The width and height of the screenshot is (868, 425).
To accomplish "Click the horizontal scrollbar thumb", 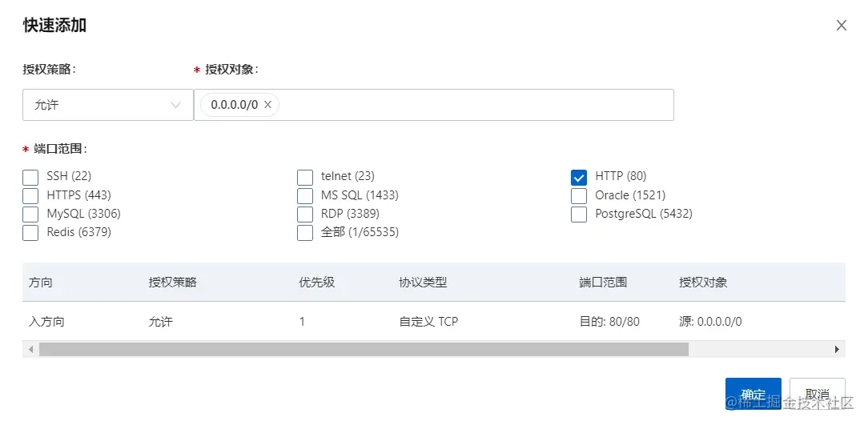I will [x=364, y=350].
